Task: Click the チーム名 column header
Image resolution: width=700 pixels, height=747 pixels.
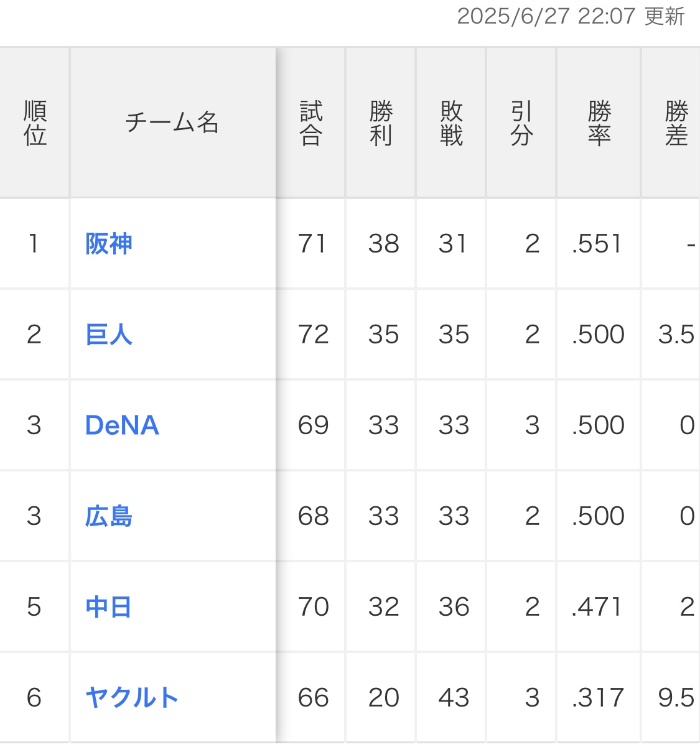Action: pos(172,123)
